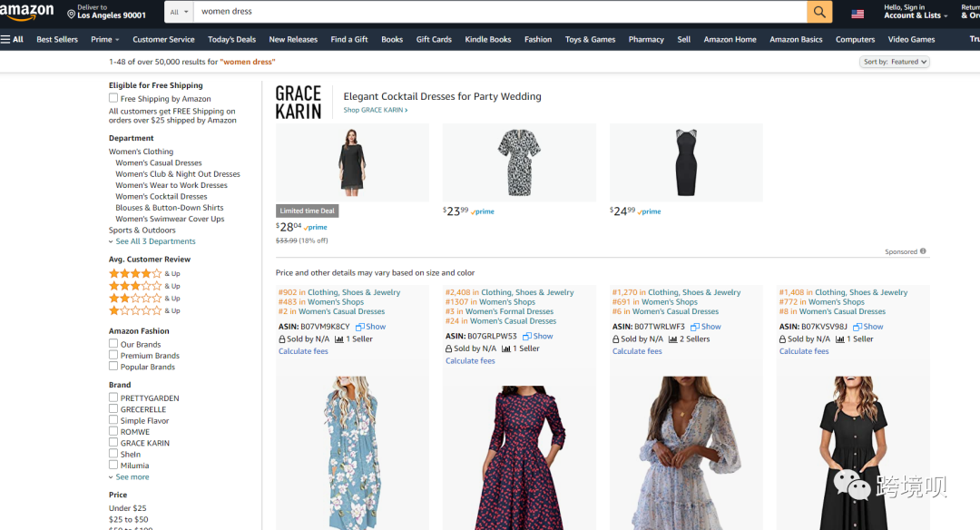This screenshot has height=530, width=980.
Task: Check Our Brands filter
Action: tap(113, 344)
